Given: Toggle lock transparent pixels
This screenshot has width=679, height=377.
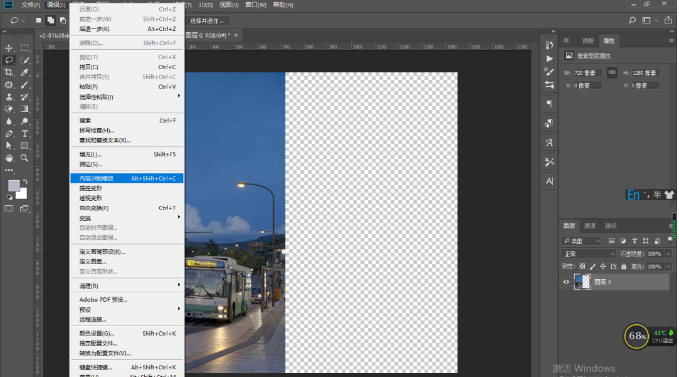Looking at the screenshot, I should tap(582, 266).
